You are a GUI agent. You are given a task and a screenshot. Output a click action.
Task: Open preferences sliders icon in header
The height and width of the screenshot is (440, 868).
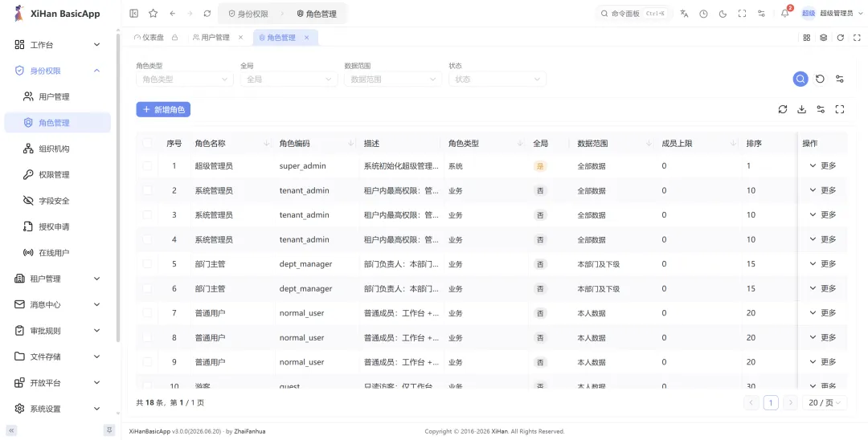[x=761, y=14]
